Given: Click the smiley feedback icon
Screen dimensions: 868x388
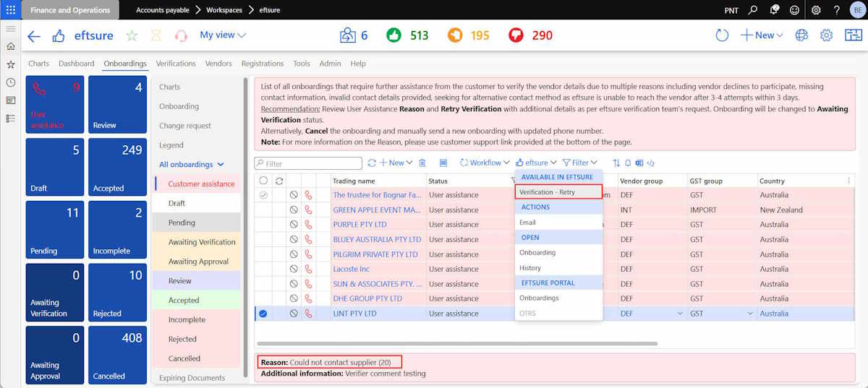Looking at the screenshot, I should pos(795,10).
